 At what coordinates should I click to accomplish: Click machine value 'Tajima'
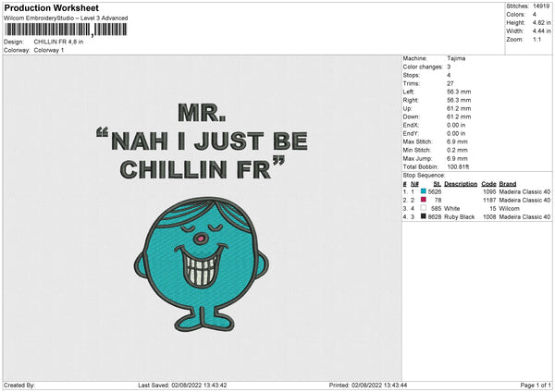tap(456, 58)
